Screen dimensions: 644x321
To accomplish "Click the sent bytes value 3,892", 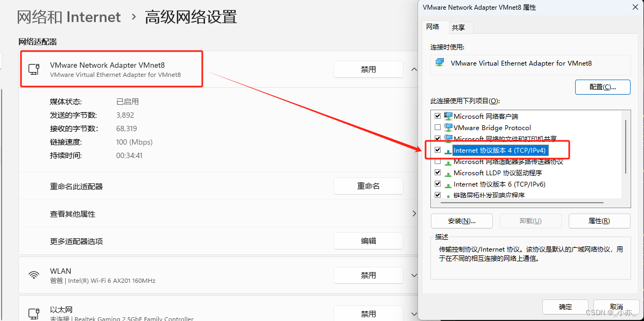I will pos(125,116).
